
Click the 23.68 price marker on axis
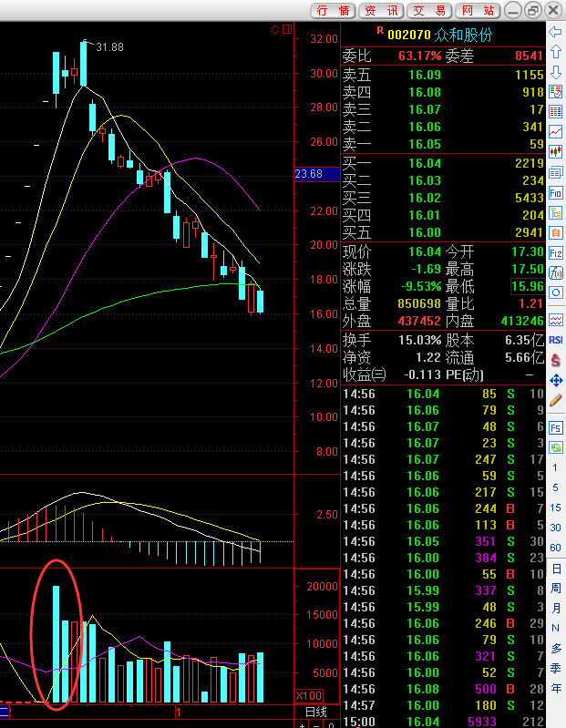pyautogui.click(x=317, y=174)
